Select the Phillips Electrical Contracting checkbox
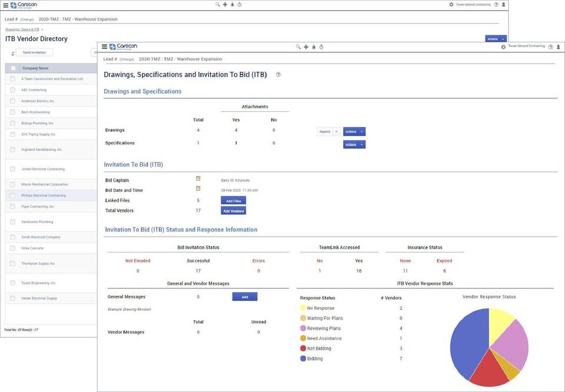This screenshot has width=565, height=392. (12, 195)
